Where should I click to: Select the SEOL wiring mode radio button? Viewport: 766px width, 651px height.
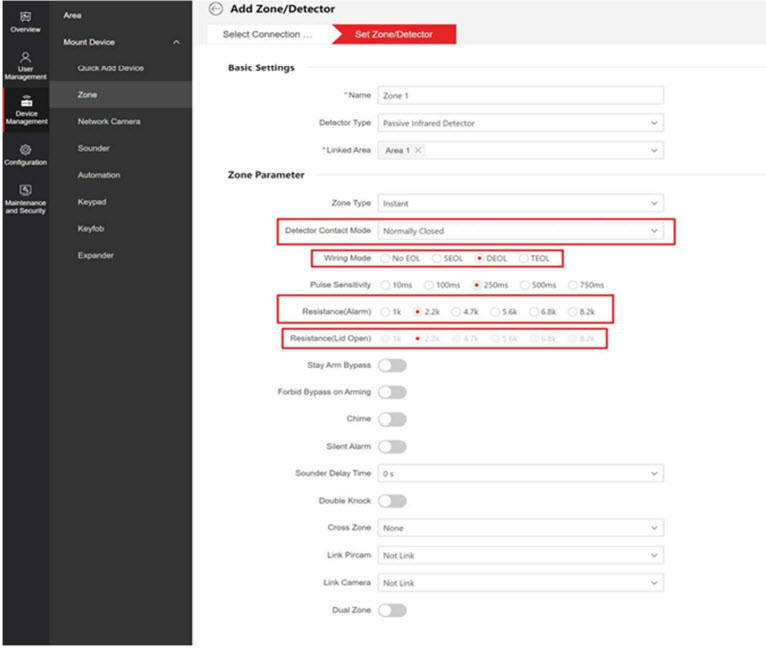click(436, 258)
